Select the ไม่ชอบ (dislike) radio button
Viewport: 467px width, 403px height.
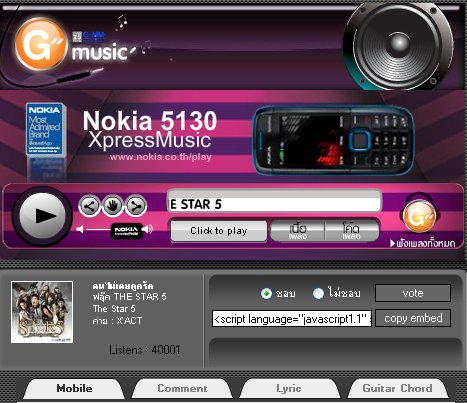pyautogui.click(x=318, y=293)
